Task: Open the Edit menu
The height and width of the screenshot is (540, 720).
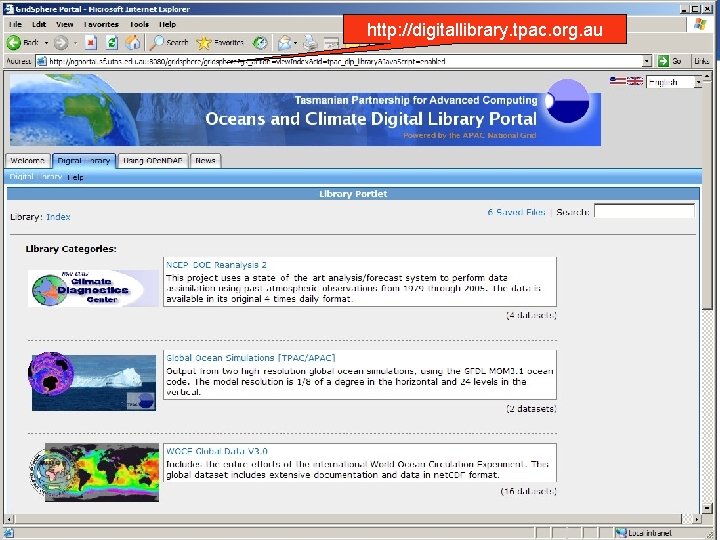Action: point(39,24)
